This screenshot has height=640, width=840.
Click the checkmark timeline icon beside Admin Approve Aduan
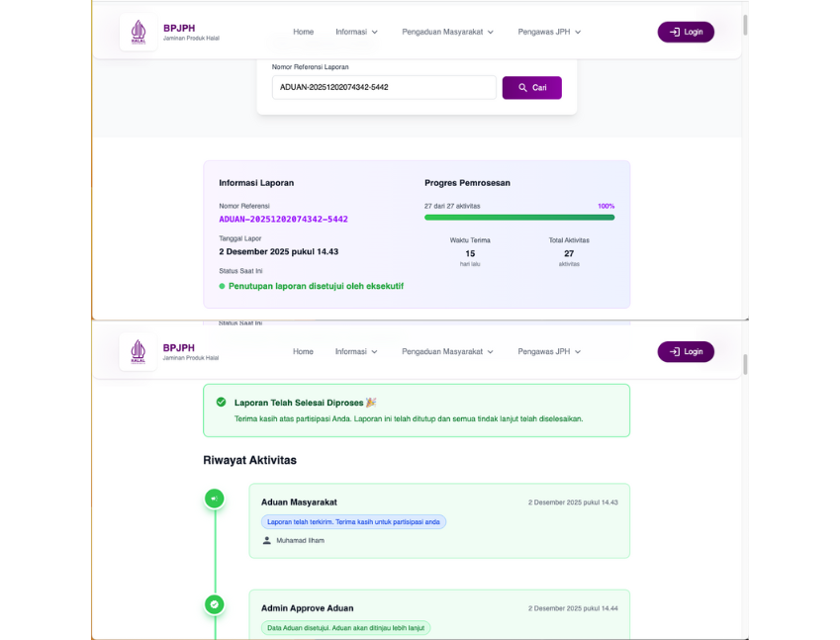tap(215, 604)
